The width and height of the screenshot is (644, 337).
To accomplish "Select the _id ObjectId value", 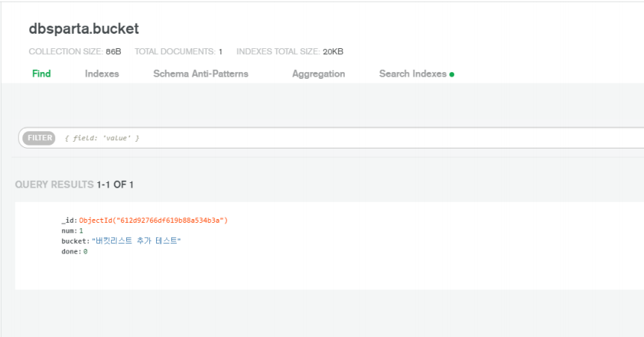I will (153, 221).
